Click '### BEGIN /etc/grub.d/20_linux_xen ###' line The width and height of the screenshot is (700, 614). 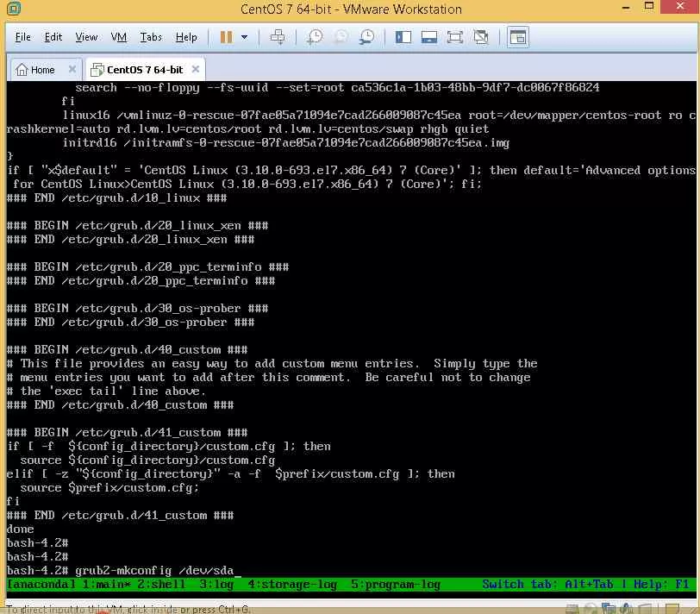click(138, 225)
